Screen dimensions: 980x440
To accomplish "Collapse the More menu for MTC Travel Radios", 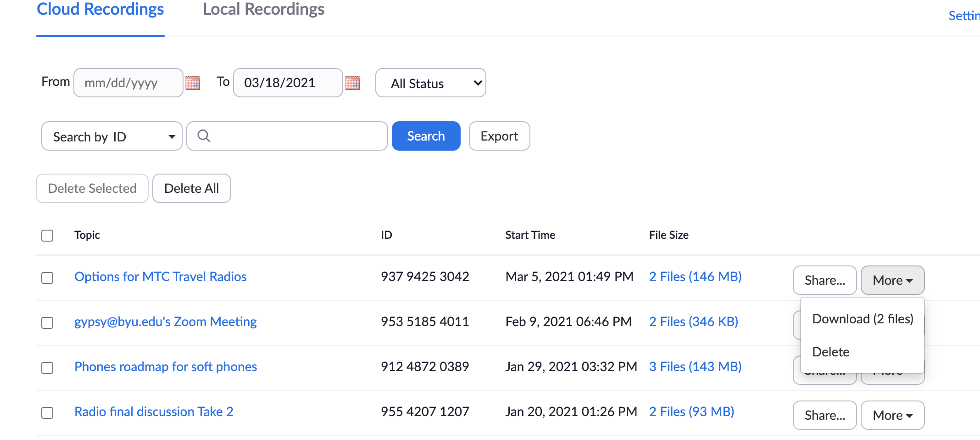I will tap(892, 280).
